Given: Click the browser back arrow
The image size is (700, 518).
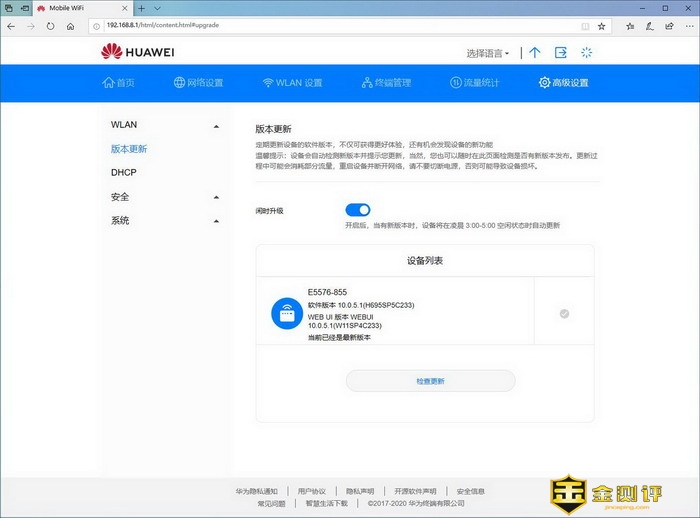Looking at the screenshot, I should coord(11,26).
